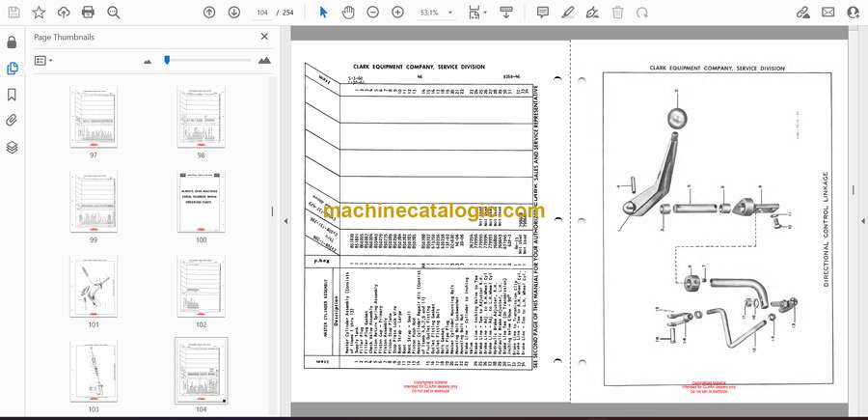Open the Attachments paperclip panel
Viewport: 868px width, 420px height.
[12, 121]
